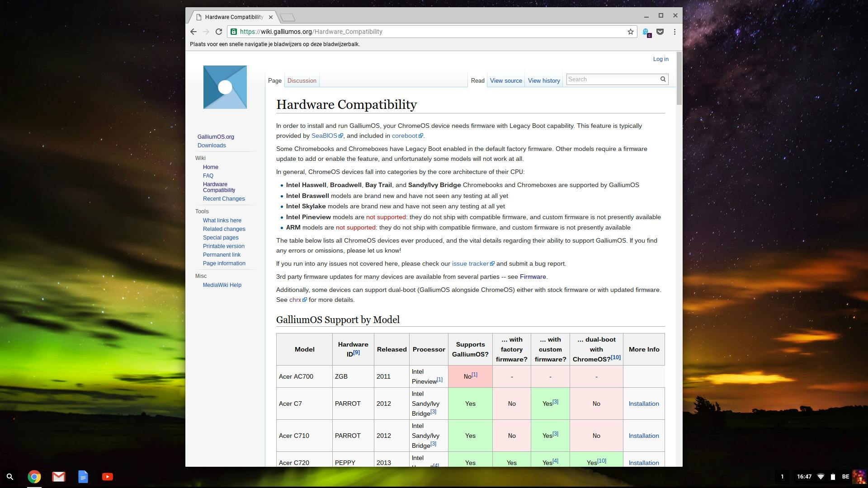Open Gmail from the shelf
Image resolution: width=868 pixels, height=488 pixels.
click(58, 477)
